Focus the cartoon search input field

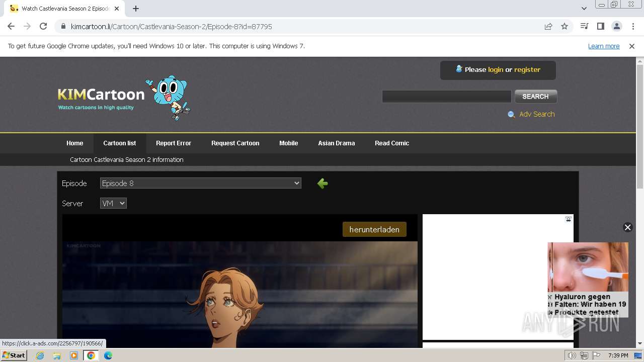click(x=446, y=96)
